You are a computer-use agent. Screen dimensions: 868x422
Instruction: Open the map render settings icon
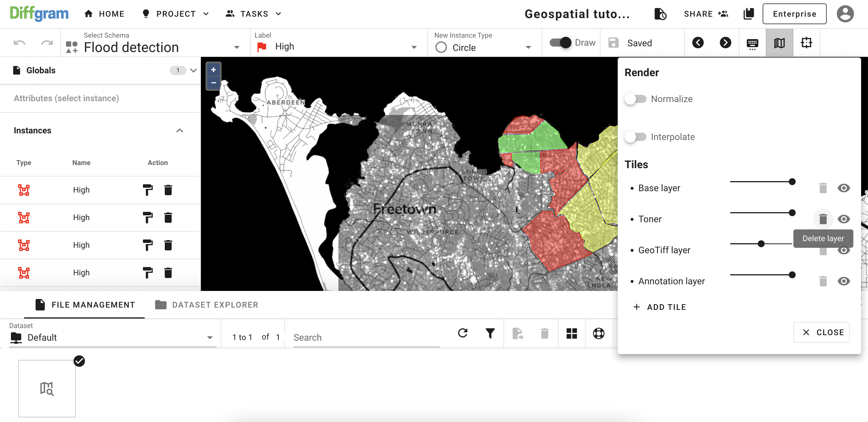point(779,43)
